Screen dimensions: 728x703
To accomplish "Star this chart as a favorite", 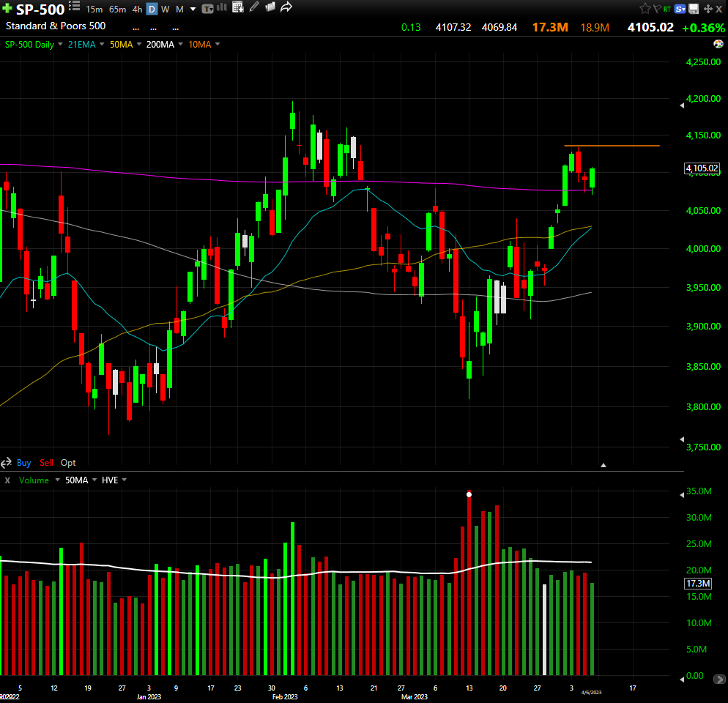I will (x=645, y=8).
